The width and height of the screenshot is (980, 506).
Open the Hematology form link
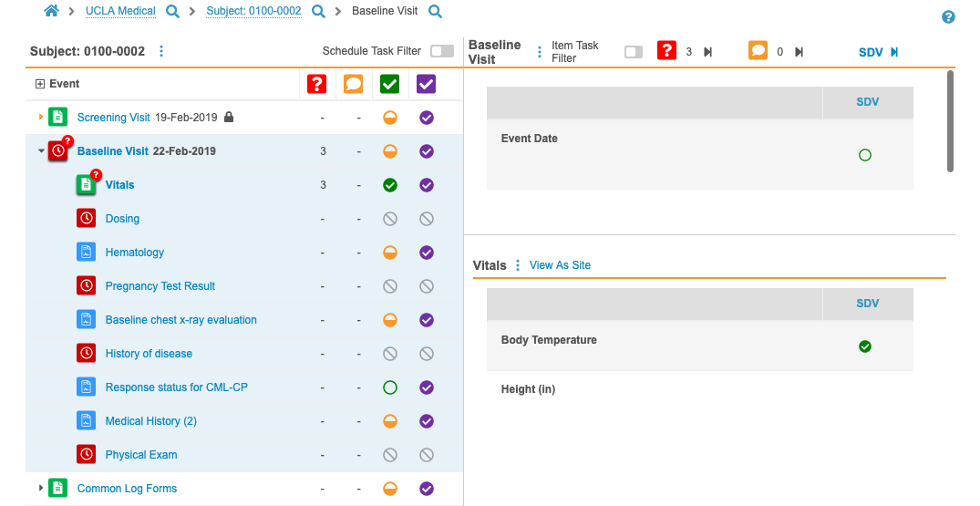pyautogui.click(x=135, y=253)
